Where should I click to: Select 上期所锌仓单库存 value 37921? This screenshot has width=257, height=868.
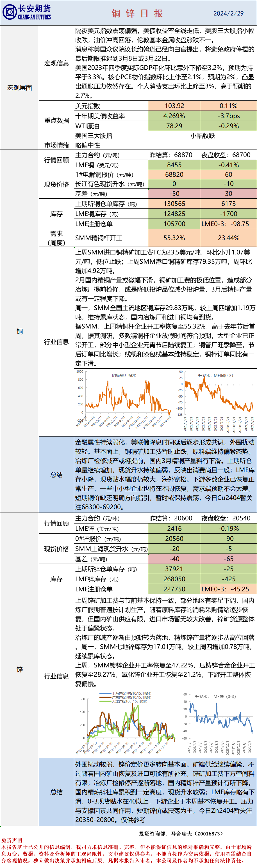pyautogui.click(x=174, y=569)
